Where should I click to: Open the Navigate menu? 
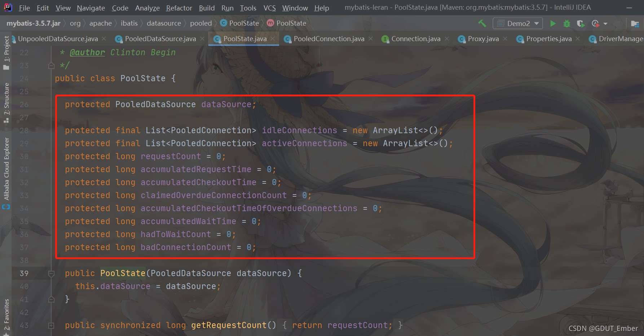tap(91, 8)
